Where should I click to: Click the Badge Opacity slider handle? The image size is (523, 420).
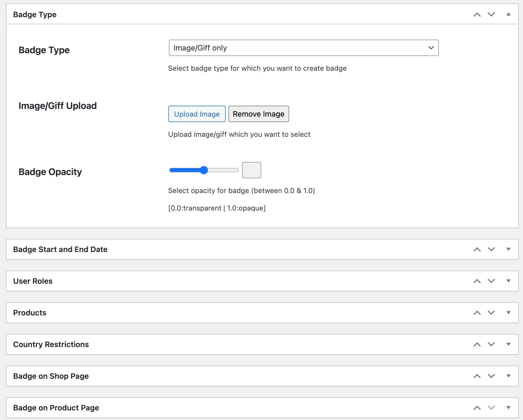[204, 170]
